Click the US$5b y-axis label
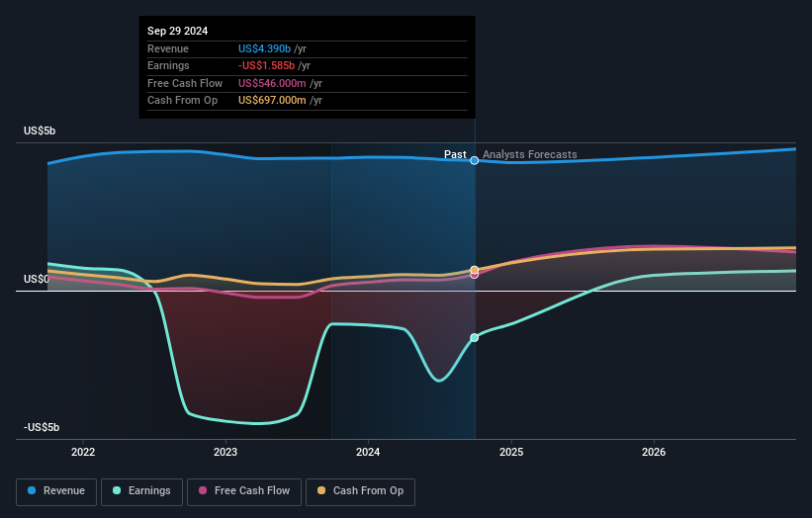The height and width of the screenshot is (518, 812). 40,130
